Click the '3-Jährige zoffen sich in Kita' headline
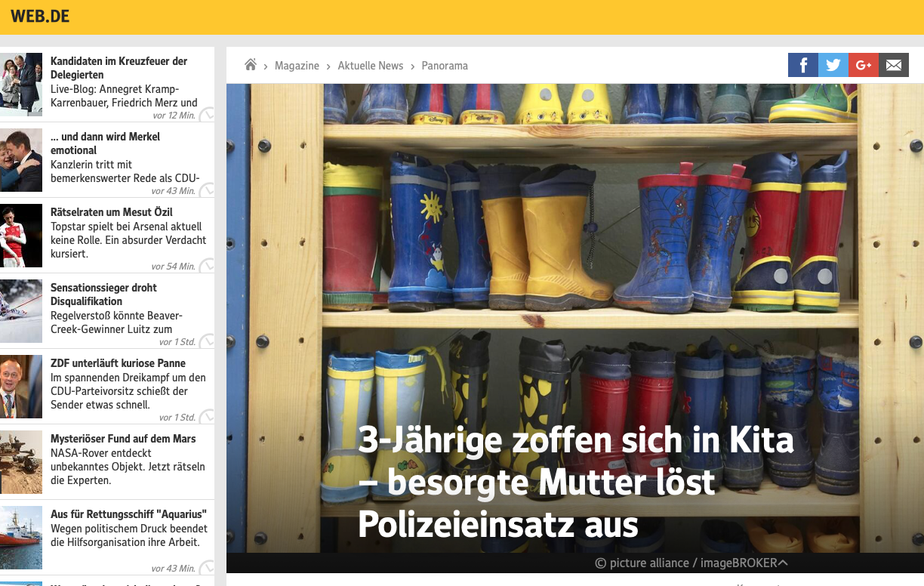This screenshot has height=586, width=924. [x=576, y=483]
